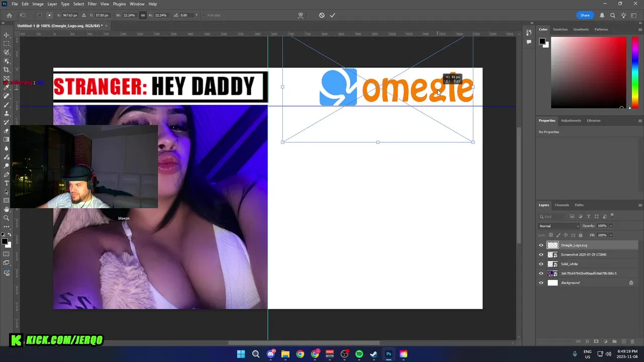Viewport: 644px width, 362px height.
Task: Toggle lock all on the selected layer
Action: pyautogui.click(x=581, y=235)
